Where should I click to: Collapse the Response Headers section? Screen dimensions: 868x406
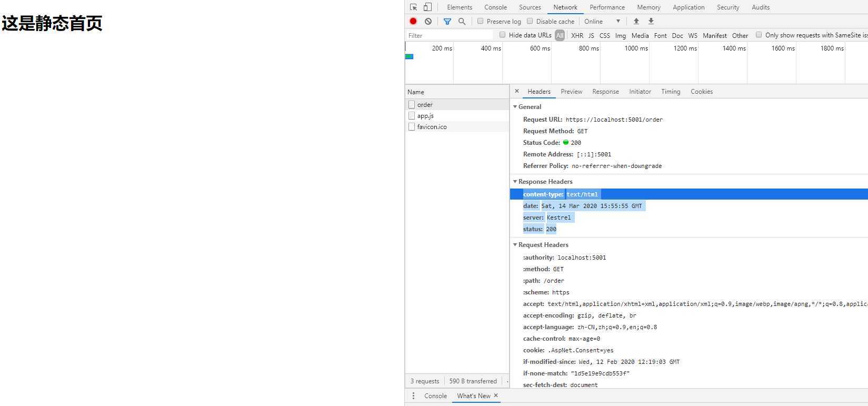point(515,181)
